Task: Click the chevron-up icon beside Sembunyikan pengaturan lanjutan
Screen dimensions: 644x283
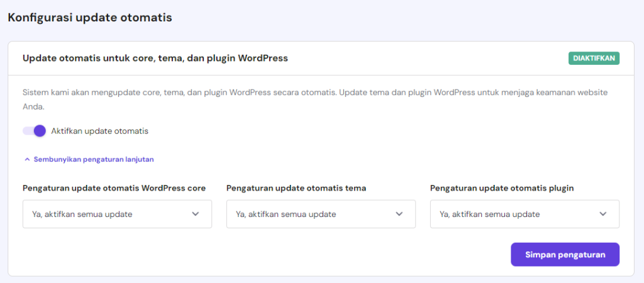Action: click(x=27, y=160)
